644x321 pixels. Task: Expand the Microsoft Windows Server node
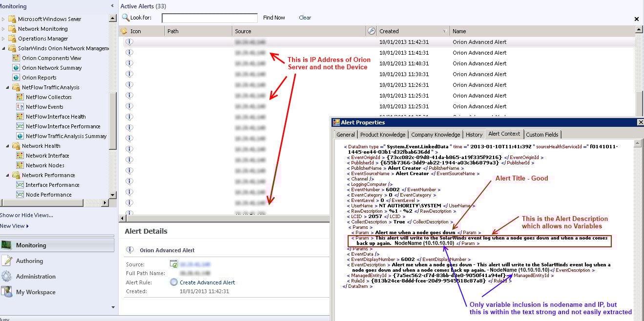click(x=3, y=19)
